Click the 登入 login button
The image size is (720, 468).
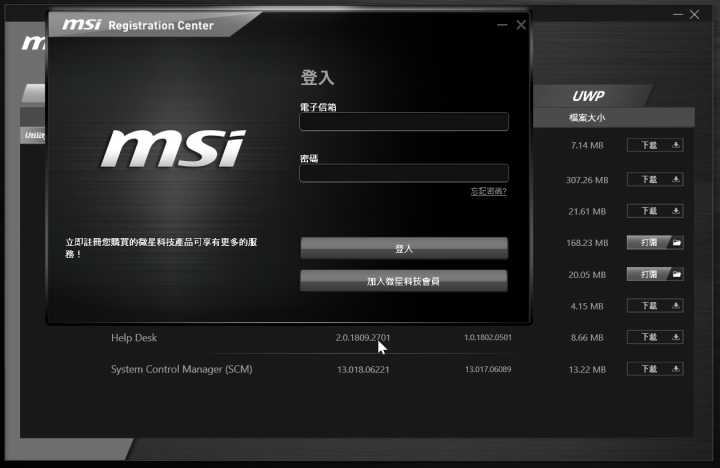(x=404, y=248)
